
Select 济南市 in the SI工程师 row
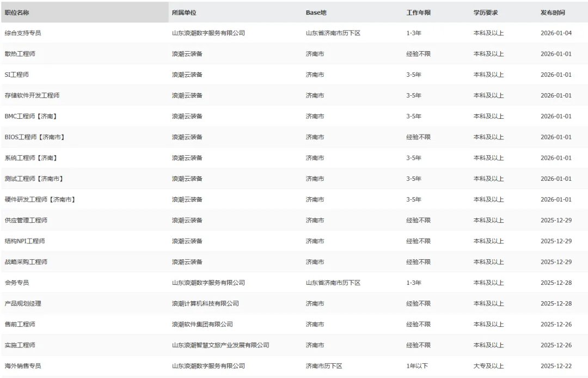tap(315, 75)
